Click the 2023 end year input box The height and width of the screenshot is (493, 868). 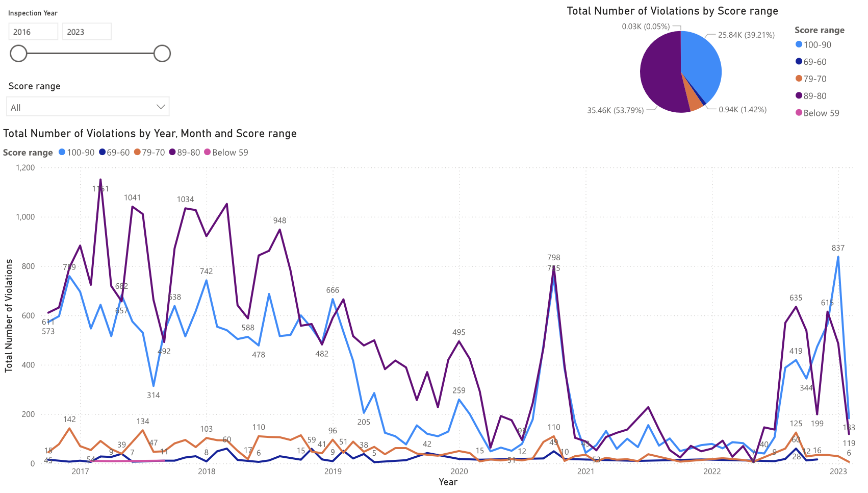click(x=87, y=32)
